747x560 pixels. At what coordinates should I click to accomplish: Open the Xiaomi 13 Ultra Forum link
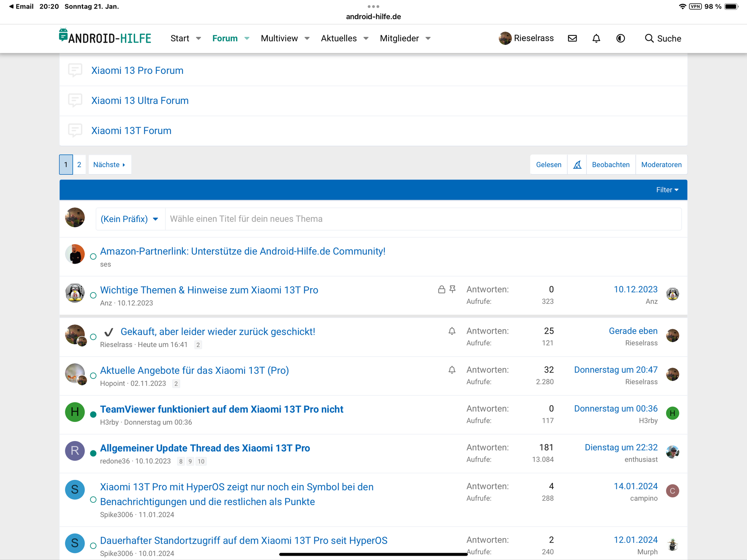click(x=140, y=100)
